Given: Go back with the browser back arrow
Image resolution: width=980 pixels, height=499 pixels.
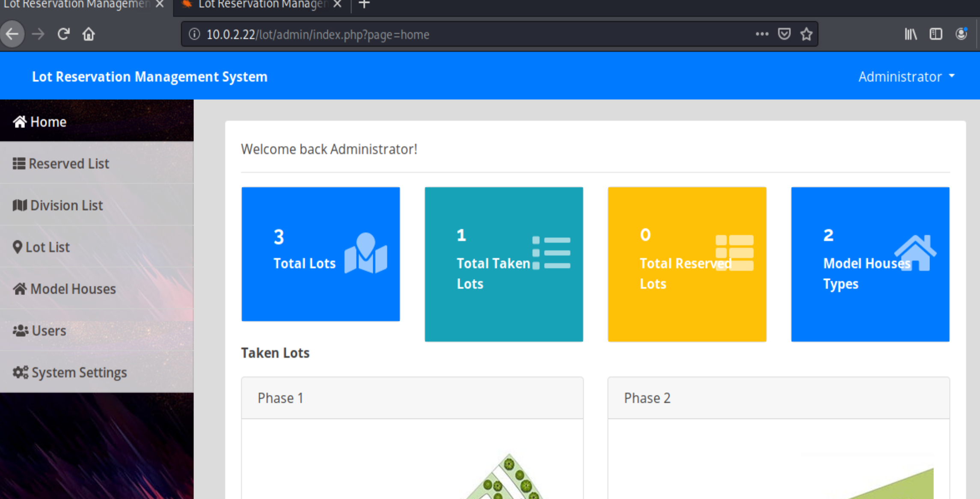Looking at the screenshot, I should pyautogui.click(x=12, y=34).
